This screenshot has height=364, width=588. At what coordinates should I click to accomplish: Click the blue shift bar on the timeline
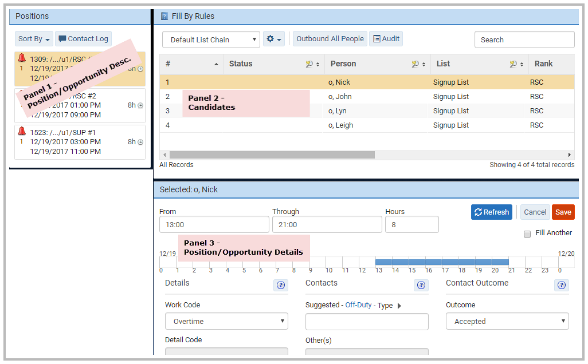point(441,262)
